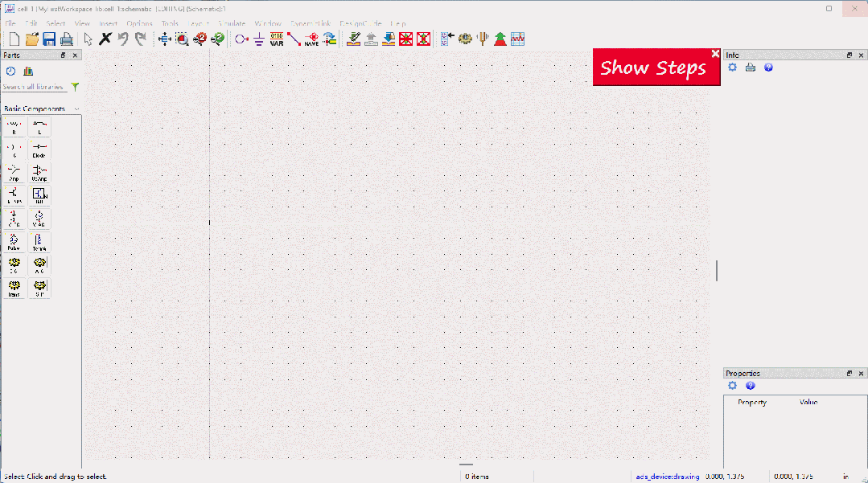Place the Trans simulation controller gear
868x483 pixels.
click(x=14, y=289)
